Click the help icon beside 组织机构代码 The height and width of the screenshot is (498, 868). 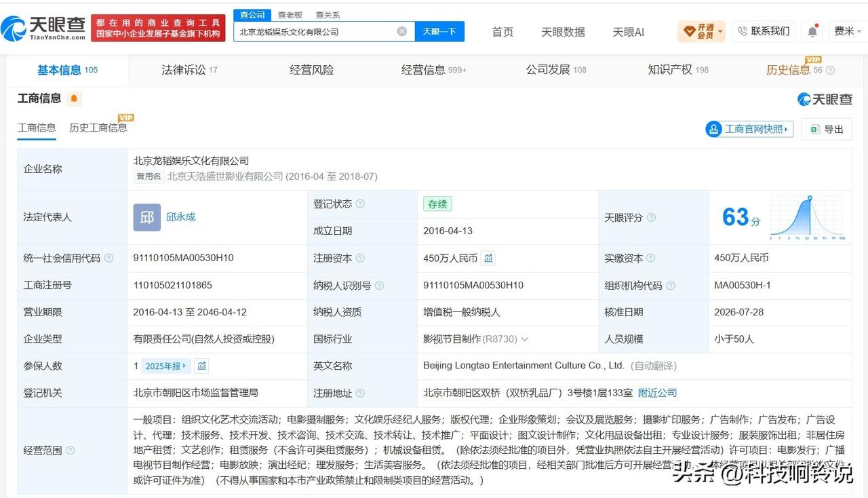(671, 286)
